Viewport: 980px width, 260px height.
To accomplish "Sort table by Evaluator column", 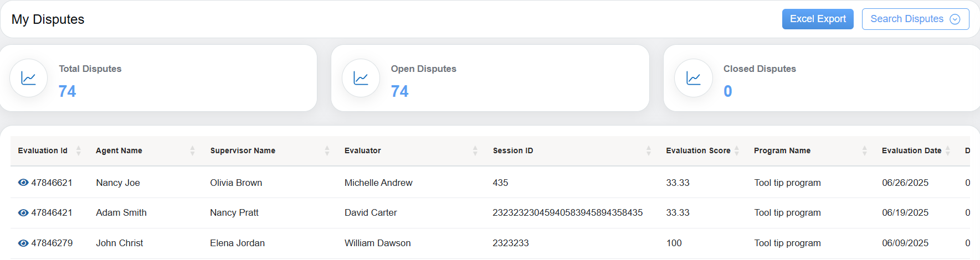I will [475, 150].
